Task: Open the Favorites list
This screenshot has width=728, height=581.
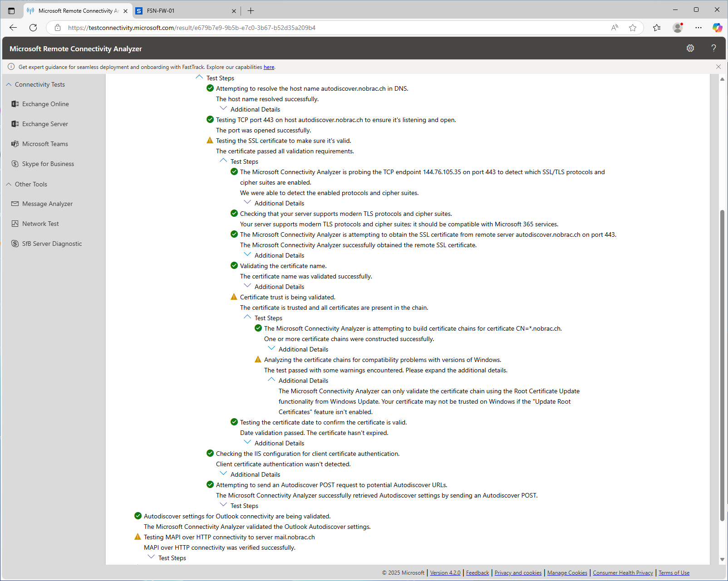Action: (657, 28)
